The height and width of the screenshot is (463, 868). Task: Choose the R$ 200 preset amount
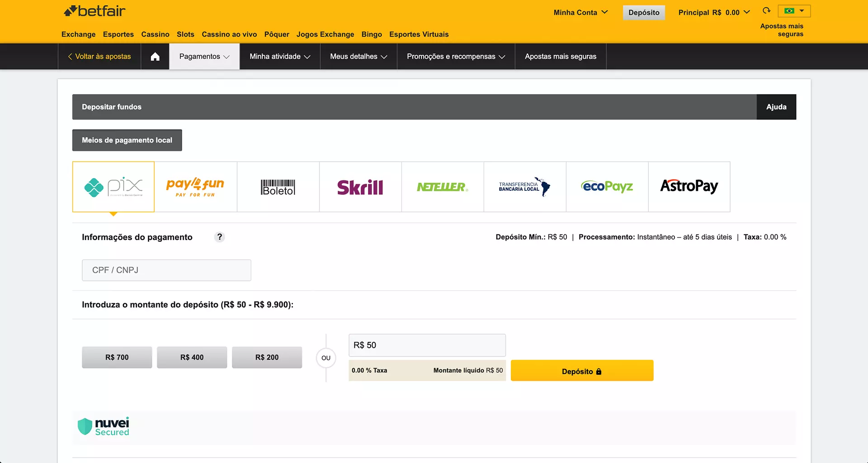267,357
